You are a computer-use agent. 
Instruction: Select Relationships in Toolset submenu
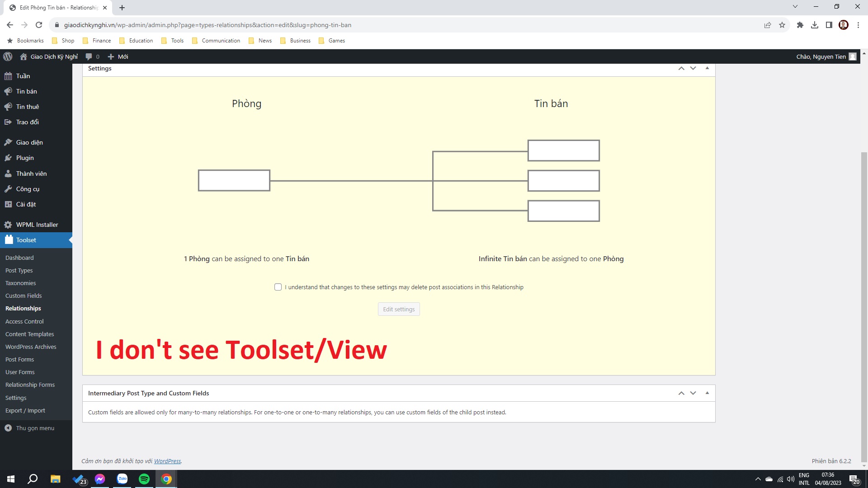click(x=23, y=308)
